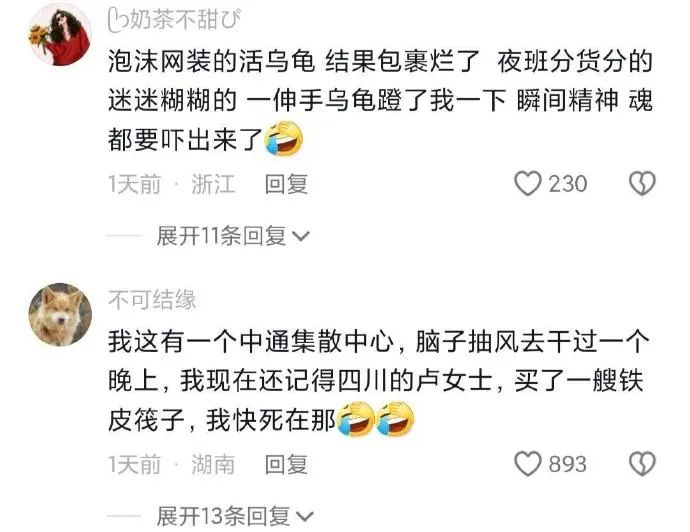Select the comment text about 泡沫网装的活乌龟
This screenshot has height=532, width=690.
coord(380,101)
